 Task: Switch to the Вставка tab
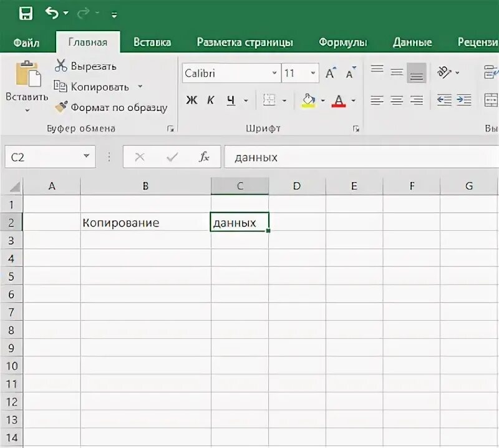click(152, 42)
